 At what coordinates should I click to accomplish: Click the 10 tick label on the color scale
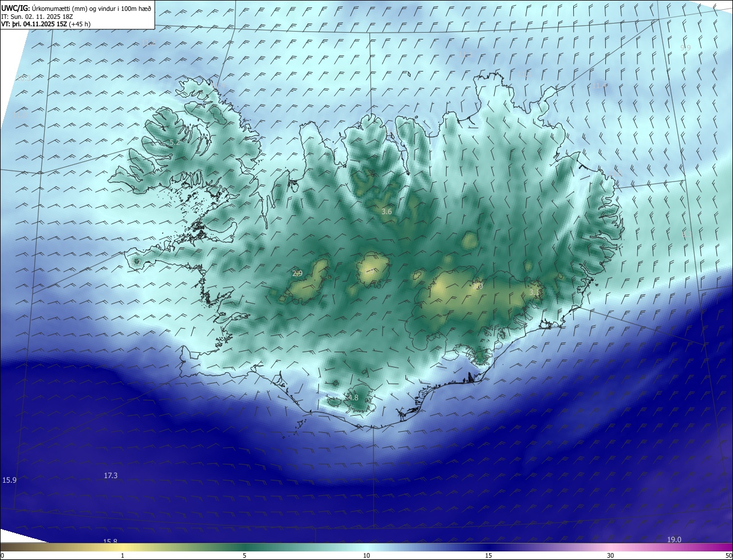(366, 555)
